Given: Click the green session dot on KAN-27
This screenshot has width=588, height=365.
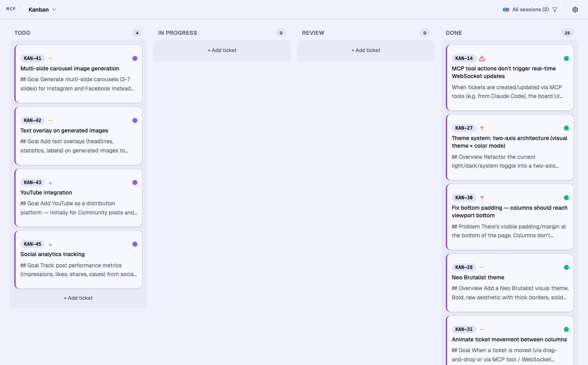Looking at the screenshot, I should point(566,128).
